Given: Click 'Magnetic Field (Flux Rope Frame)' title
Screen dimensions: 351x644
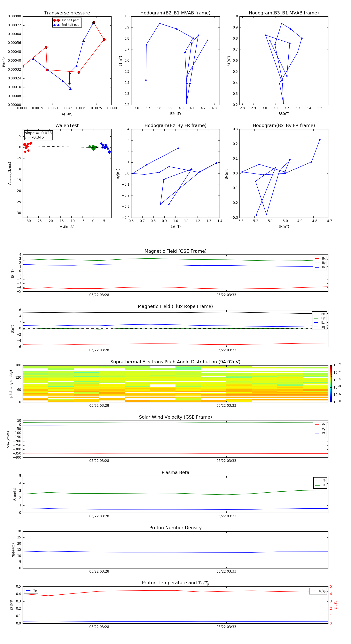Looking at the screenshot, I should pyautogui.click(x=175, y=307).
